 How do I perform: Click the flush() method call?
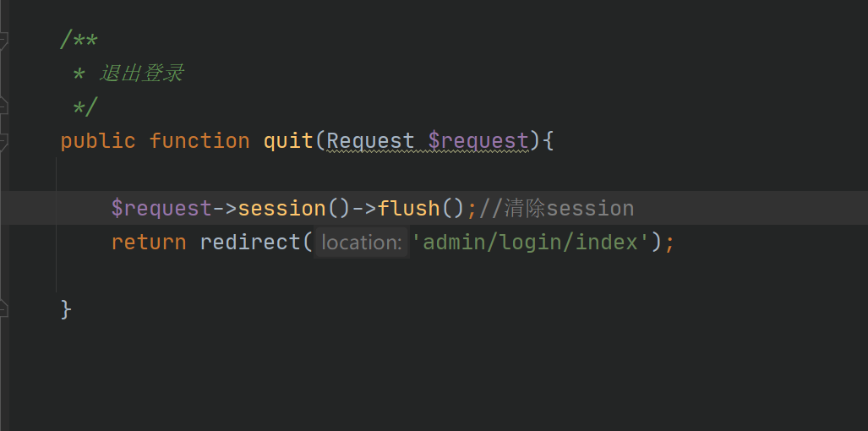pyautogui.click(x=422, y=209)
